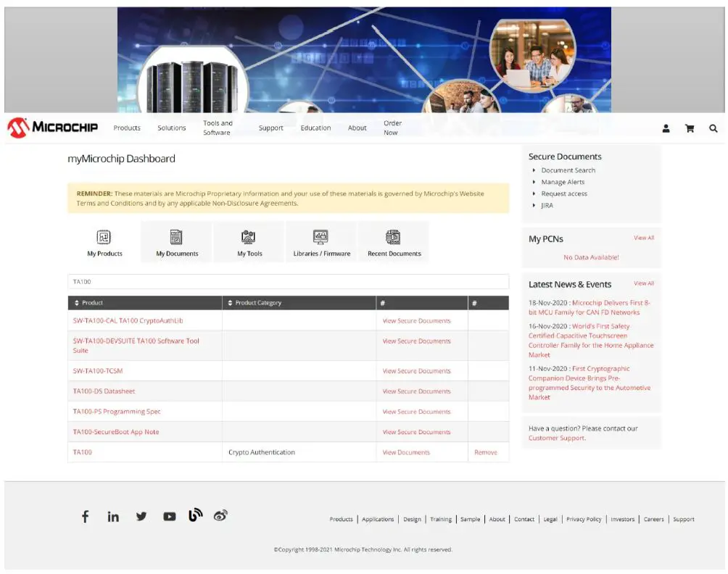Click View All next to My PCNs
The width and height of the screenshot is (728, 574).
pyautogui.click(x=643, y=238)
